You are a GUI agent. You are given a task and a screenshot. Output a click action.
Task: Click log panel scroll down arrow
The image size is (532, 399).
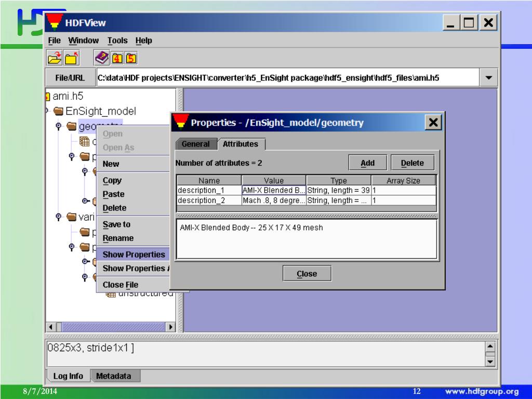coord(490,362)
